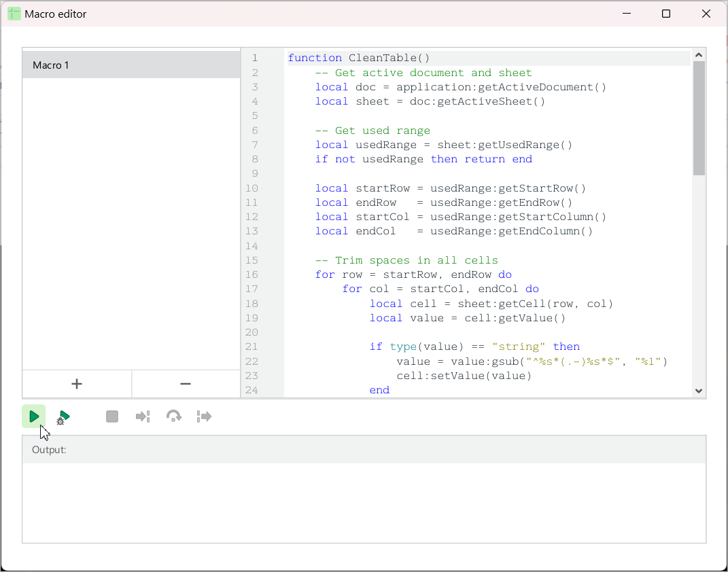Maximize the Macro editor window
728x572 pixels.
665,14
